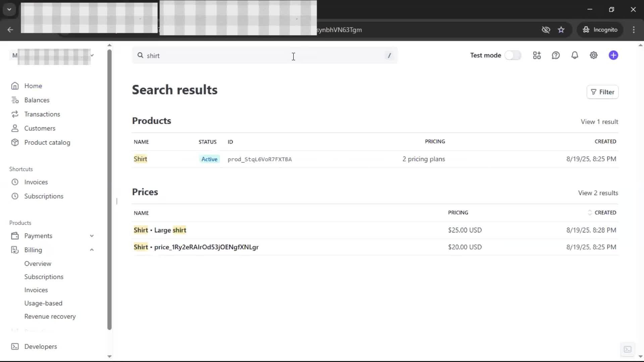Click the search magnifier icon
Screen dimensions: 644x362
(x=140, y=55)
